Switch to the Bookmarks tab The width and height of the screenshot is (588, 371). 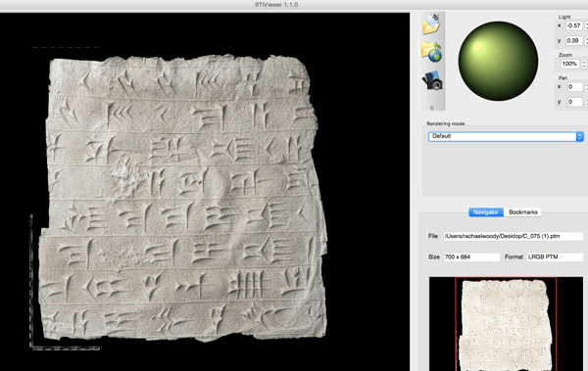tap(522, 212)
